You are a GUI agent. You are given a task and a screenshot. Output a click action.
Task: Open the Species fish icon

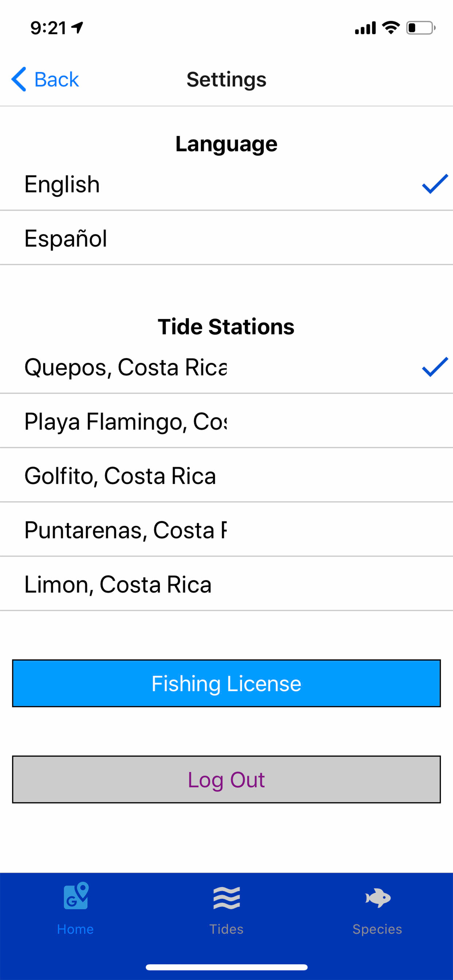click(377, 898)
